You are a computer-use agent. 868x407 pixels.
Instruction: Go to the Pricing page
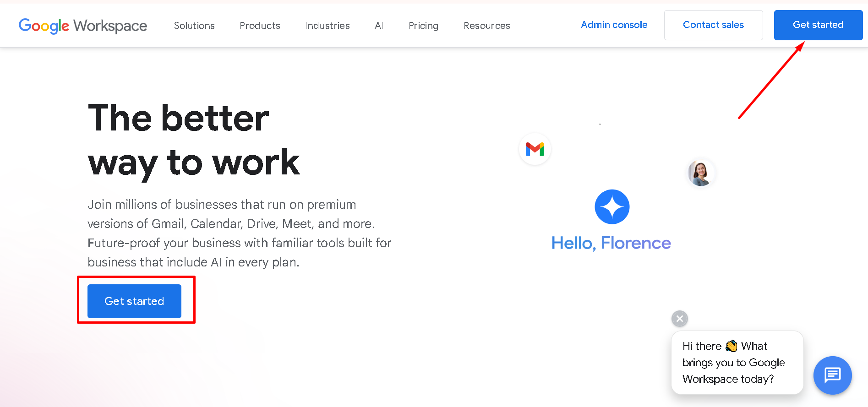point(423,26)
